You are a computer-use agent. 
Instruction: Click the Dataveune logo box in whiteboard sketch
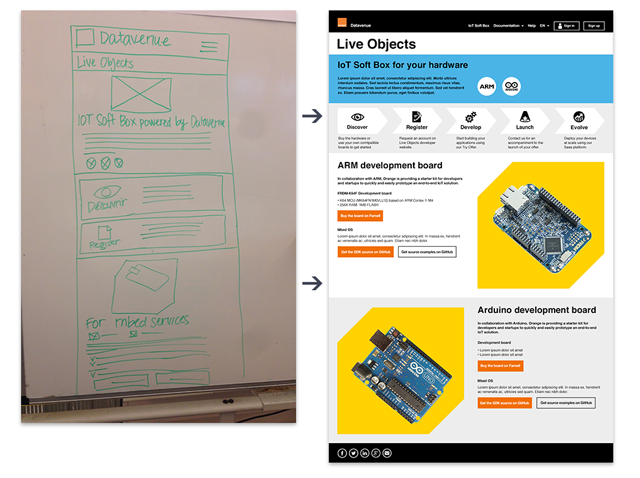point(85,38)
